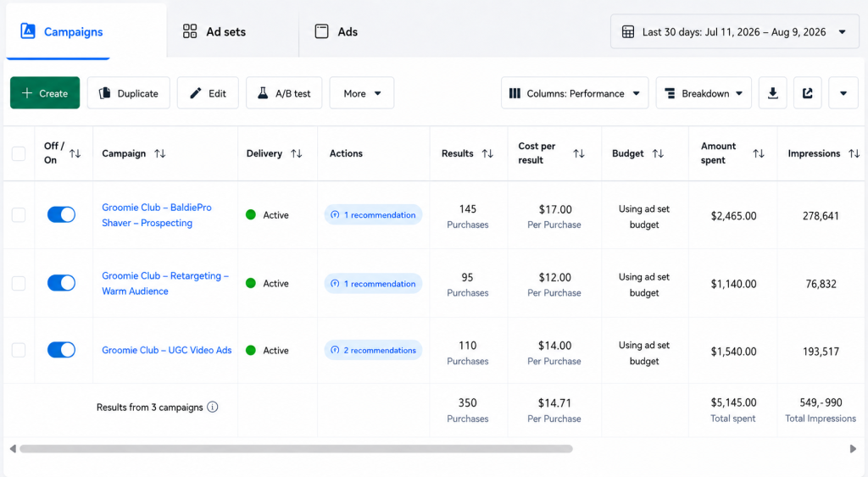This screenshot has height=477, width=868.
Task: Open Columns: Performance dropdown
Action: [x=575, y=93]
